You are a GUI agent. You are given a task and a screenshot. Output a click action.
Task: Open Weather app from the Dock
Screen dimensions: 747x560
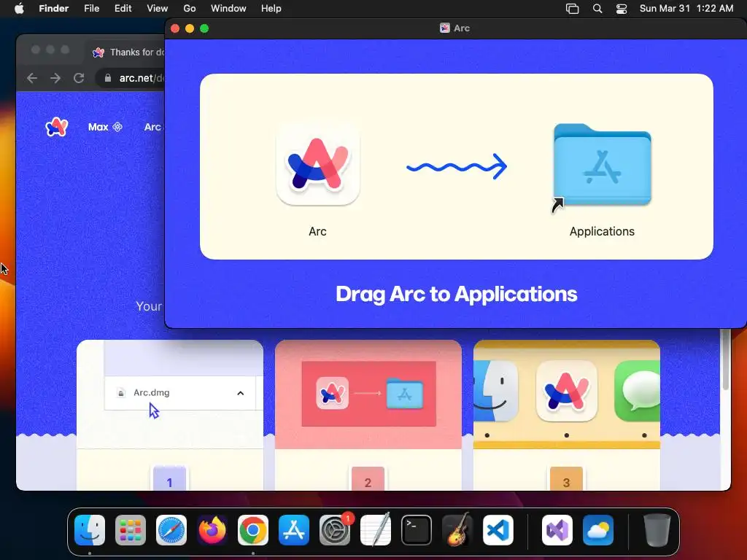[x=598, y=530]
